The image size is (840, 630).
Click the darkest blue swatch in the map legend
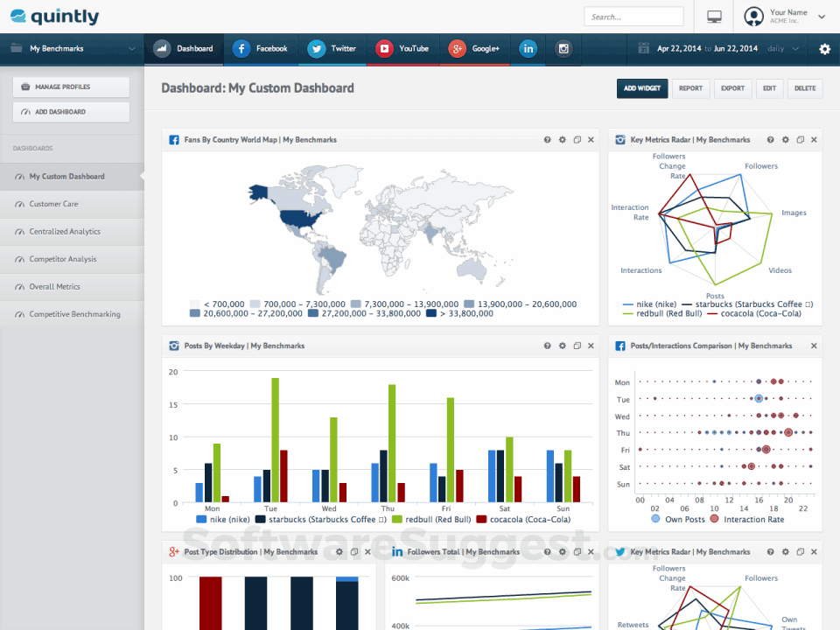[430, 313]
